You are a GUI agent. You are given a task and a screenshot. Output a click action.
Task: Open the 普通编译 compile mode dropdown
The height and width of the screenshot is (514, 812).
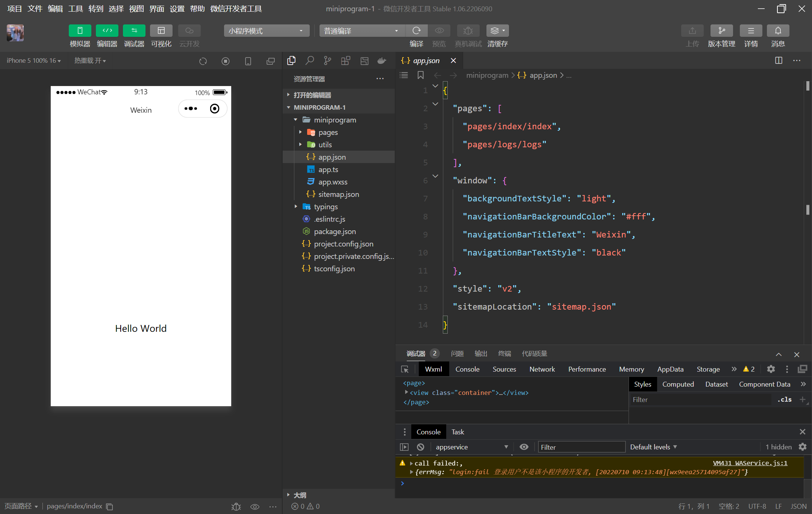362,31
